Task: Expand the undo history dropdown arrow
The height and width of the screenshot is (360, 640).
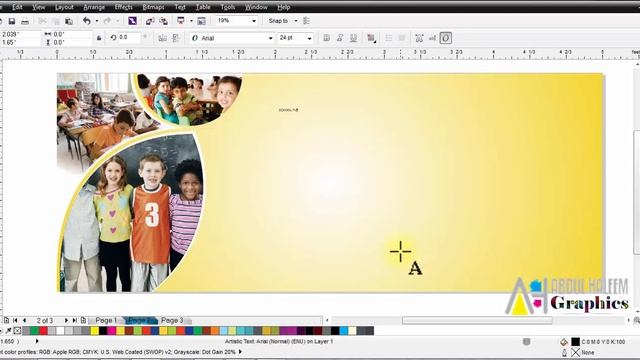Action: (x=97, y=21)
